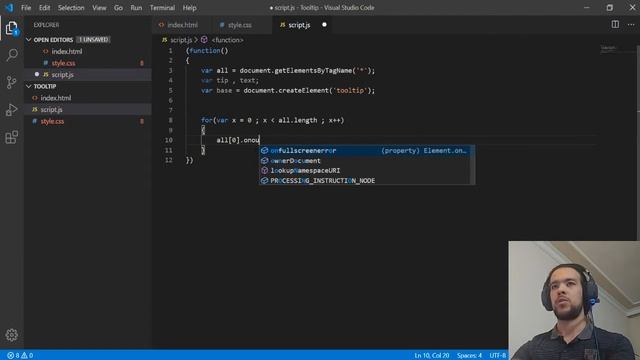This screenshot has width=640, height=360.
Task: Open the Selection menu
Action: 71,8
